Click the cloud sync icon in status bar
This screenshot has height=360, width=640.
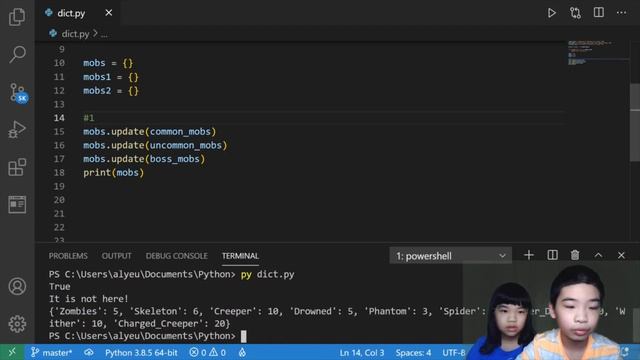click(x=89, y=352)
